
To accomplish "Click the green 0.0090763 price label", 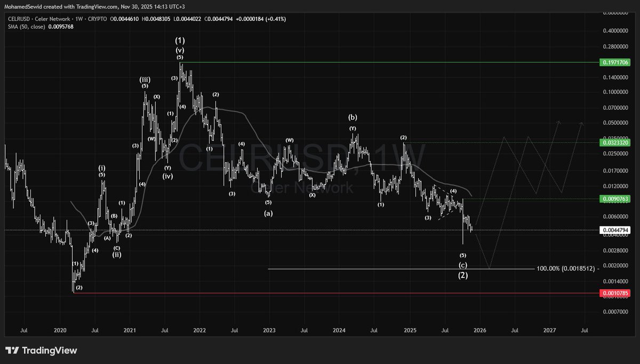I will pyautogui.click(x=616, y=199).
